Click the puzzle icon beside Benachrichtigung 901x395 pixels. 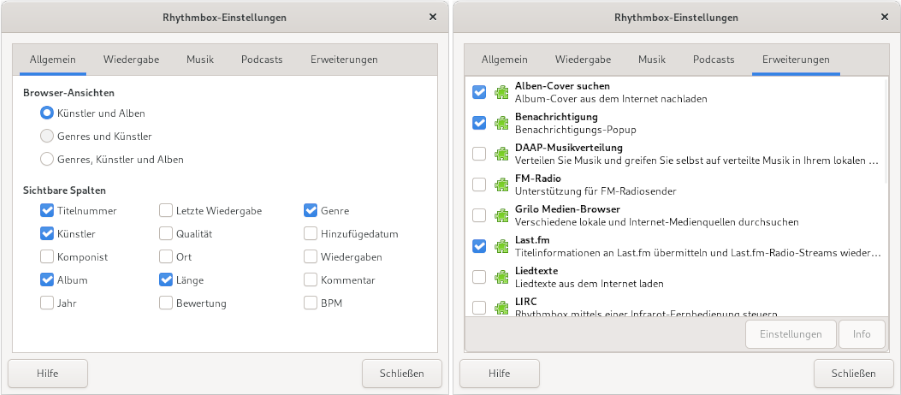502,123
